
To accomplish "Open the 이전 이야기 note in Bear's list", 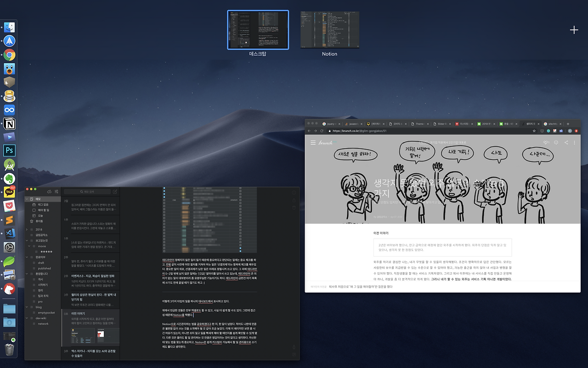I will [x=90, y=327].
